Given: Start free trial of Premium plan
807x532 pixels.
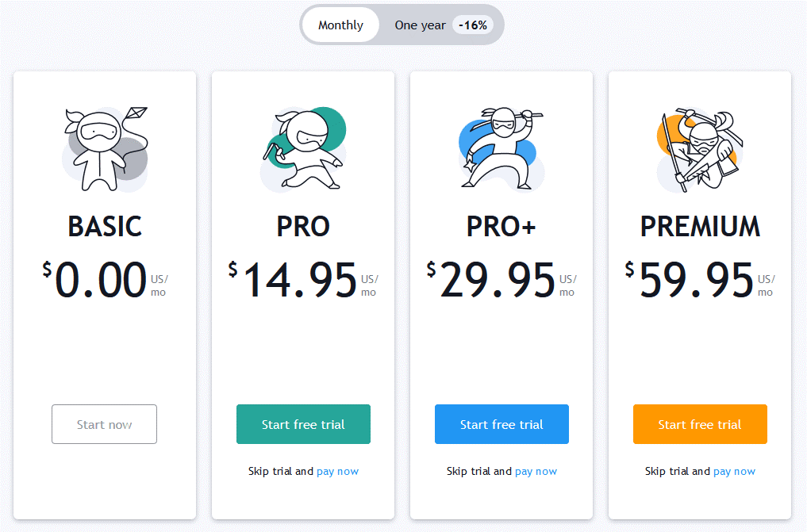Looking at the screenshot, I should point(700,424).
